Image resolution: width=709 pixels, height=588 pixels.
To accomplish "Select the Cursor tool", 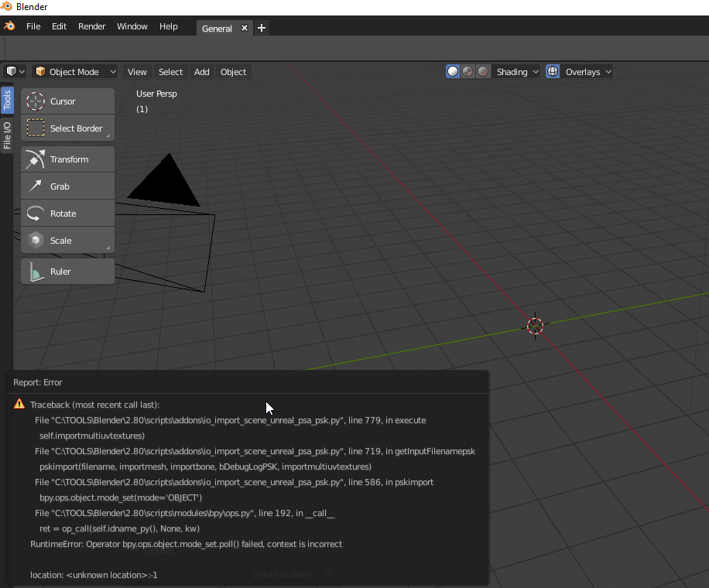I will click(67, 101).
